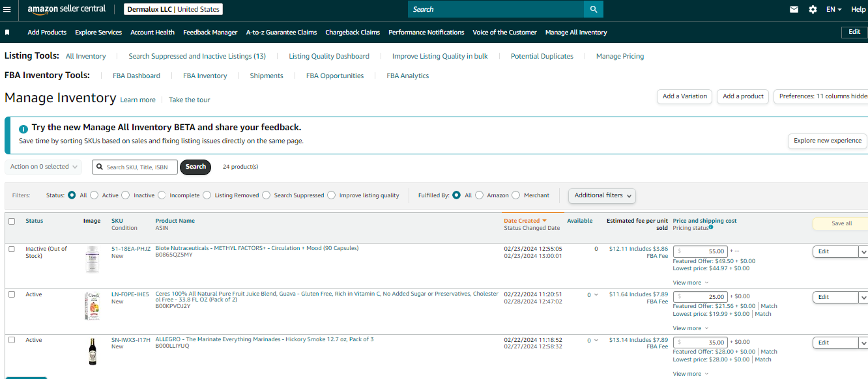The height and width of the screenshot is (379, 868).
Task: Go to the FBA Inventory tool link
Action: coord(205,76)
